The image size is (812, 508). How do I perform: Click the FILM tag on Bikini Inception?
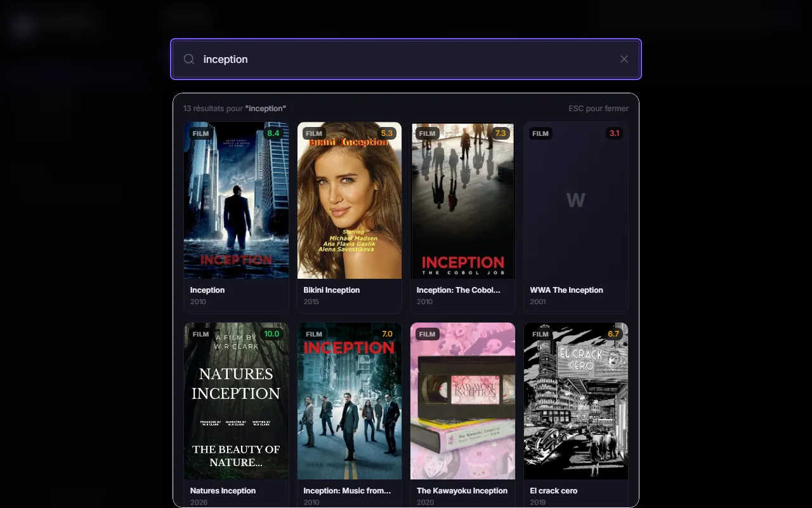[x=314, y=133]
